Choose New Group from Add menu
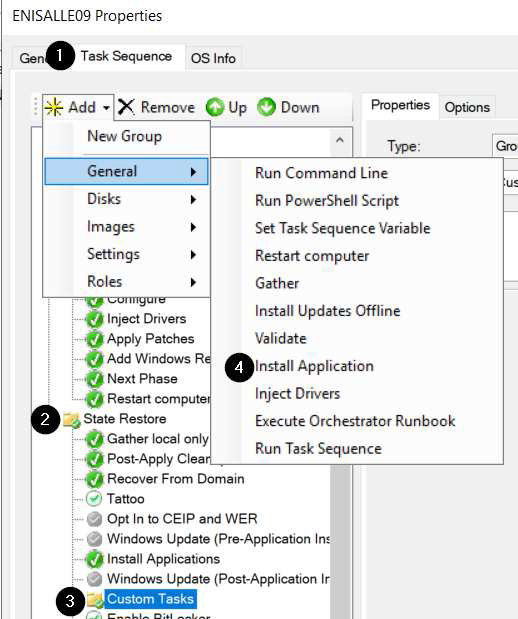 [126, 136]
